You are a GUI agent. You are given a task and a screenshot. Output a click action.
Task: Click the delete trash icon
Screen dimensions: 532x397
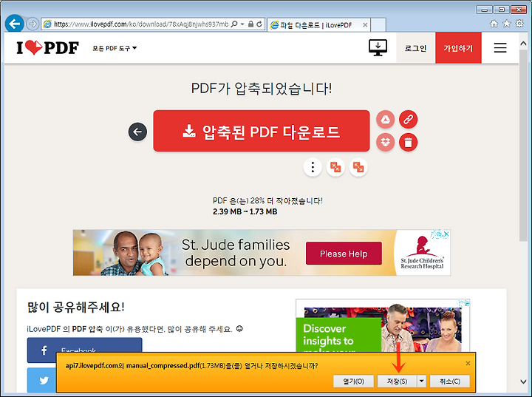click(x=408, y=142)
